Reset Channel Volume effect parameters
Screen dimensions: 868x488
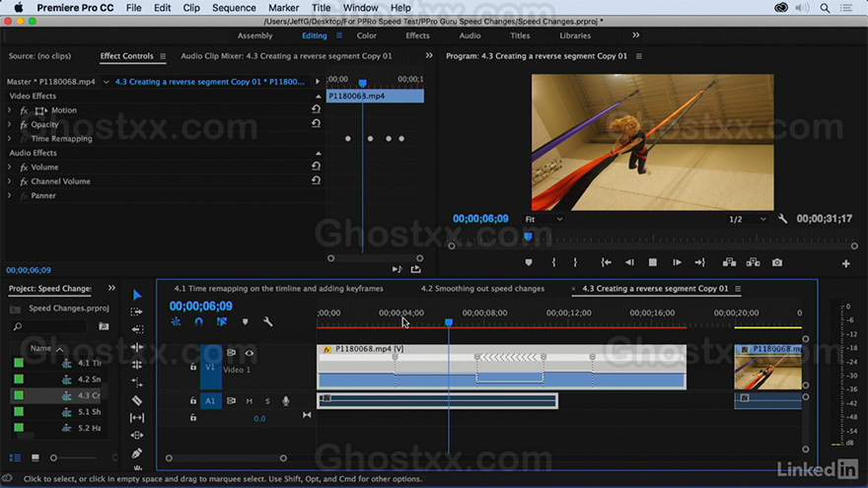click(316, 180)
